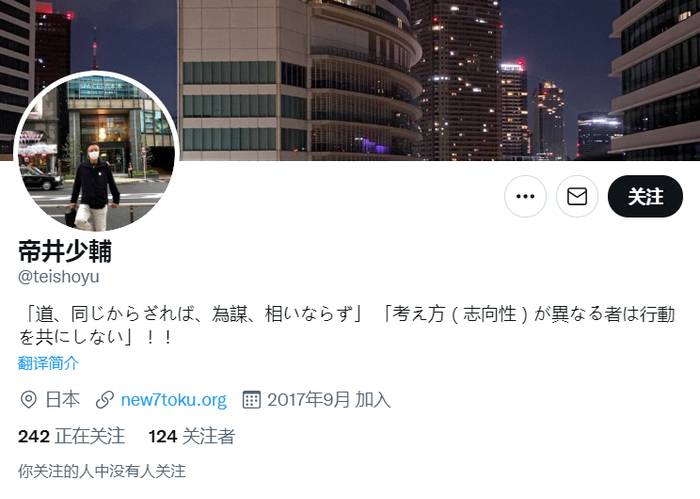Click the 日本 location text
Screen dimensions: 700x499
(62, 399)
